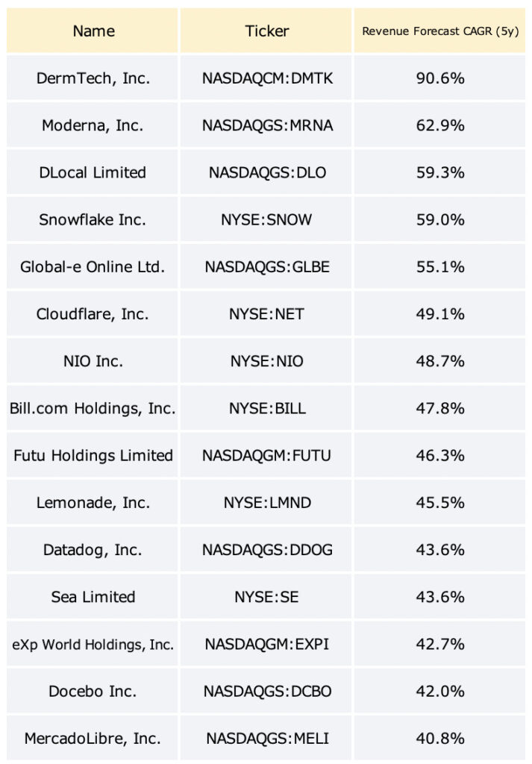Click the eXp World Holdings, Inc. cell
Viewport: 532px width, 764px height.
[93, 644]
